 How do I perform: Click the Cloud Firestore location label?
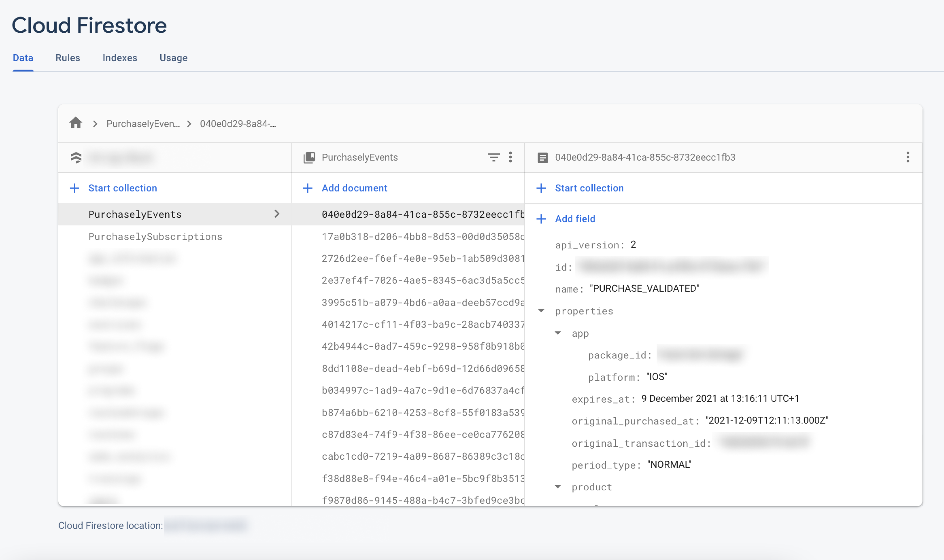(x=111, y=525)
